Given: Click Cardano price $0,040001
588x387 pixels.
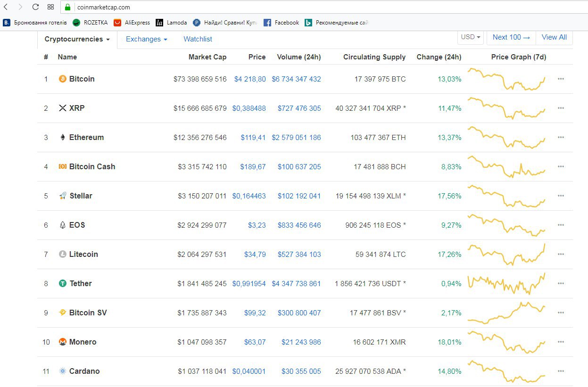Looking at the screenshot, I should pos(249,371).
